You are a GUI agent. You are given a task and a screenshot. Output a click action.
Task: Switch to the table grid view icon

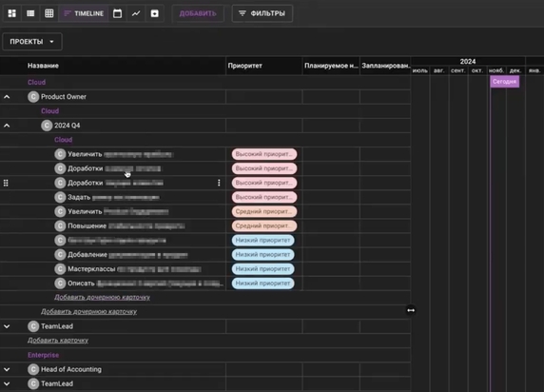click(x=49, y=13)
